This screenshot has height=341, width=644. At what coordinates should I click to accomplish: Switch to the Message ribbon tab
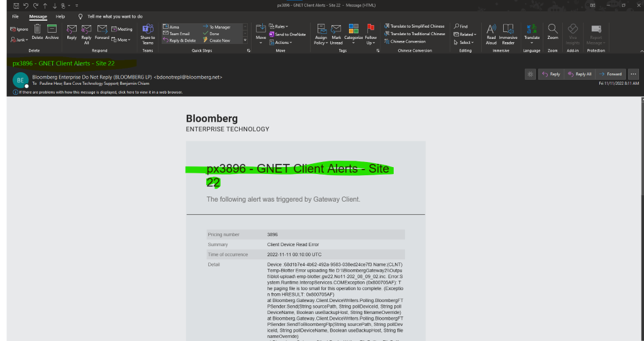[x=38, y=17]
